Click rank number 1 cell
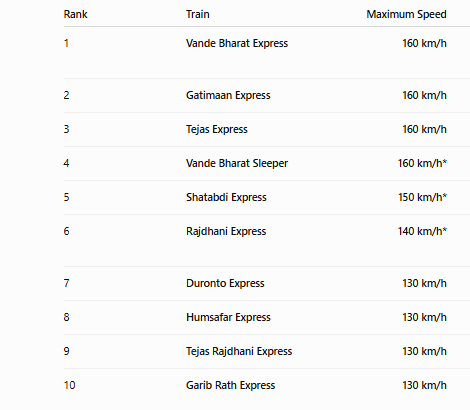 tap(66, 43)
